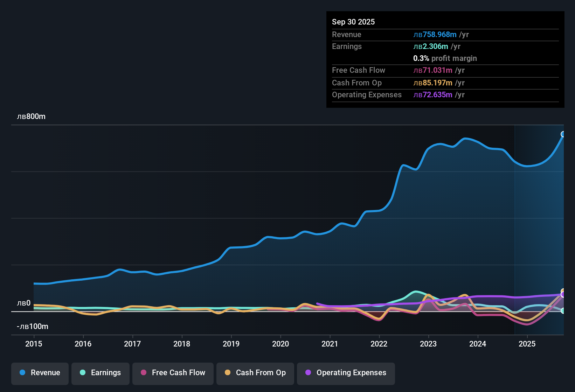Click the blue Revenue legend dot icon
This screenshot has width=575, height=392.
[22, 373]
